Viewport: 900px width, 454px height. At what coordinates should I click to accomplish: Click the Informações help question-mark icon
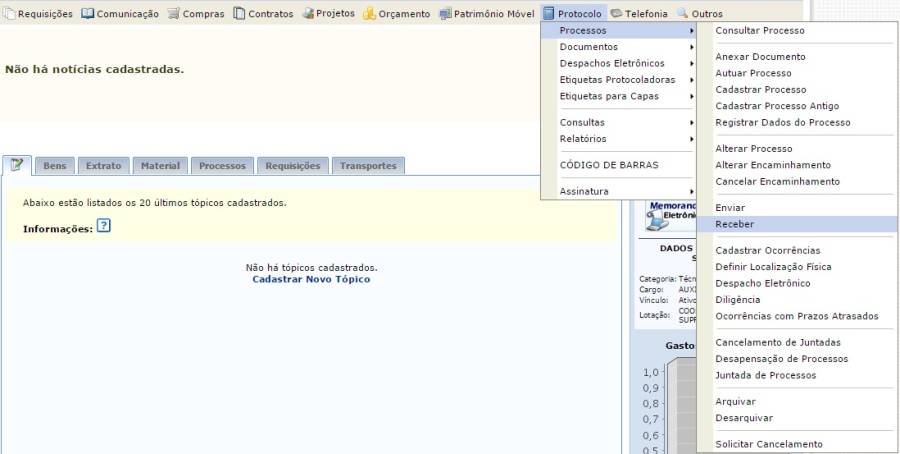click(x=104, y=226)
